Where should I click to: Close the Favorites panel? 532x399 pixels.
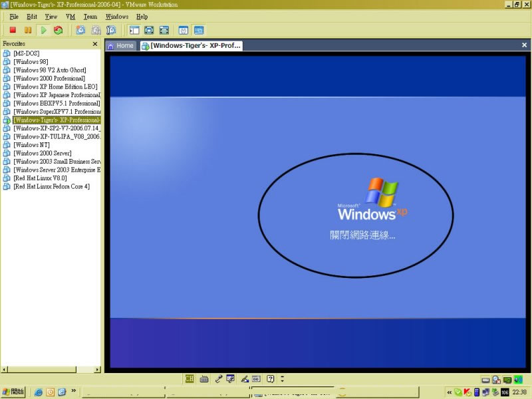pyautogui.click(x=95, y=44)
